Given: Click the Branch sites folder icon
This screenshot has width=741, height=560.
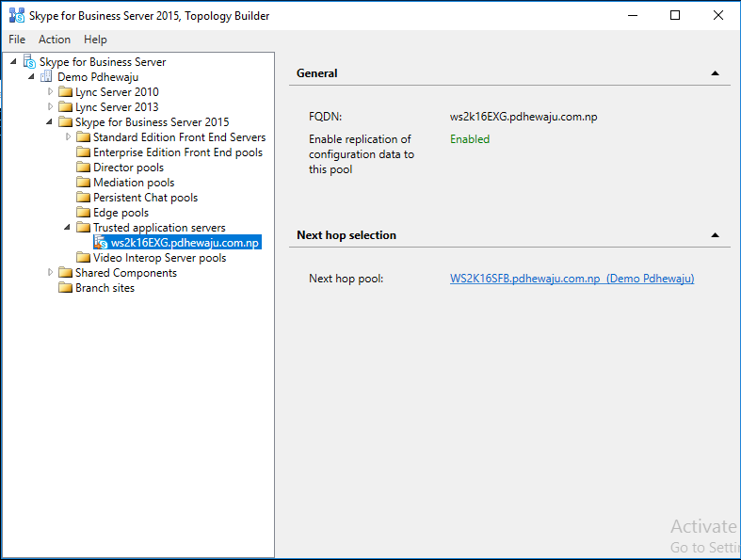Looking at the screenshot, I should (65, 288).
